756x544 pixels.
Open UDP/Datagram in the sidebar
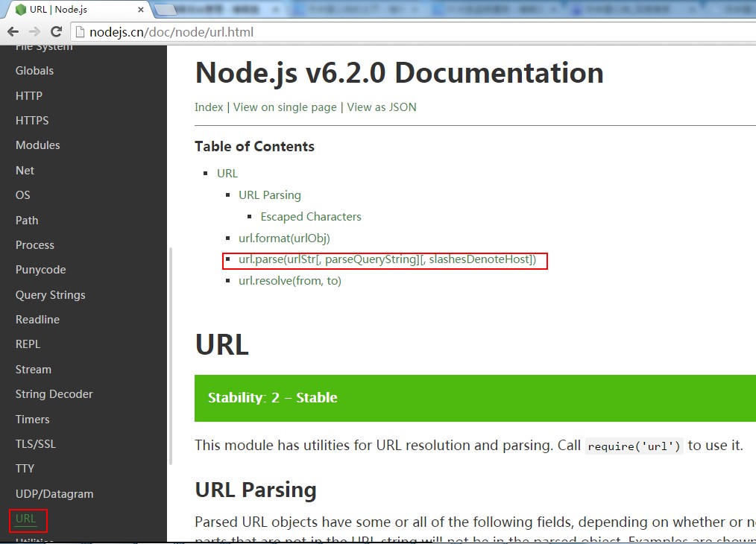54,494
